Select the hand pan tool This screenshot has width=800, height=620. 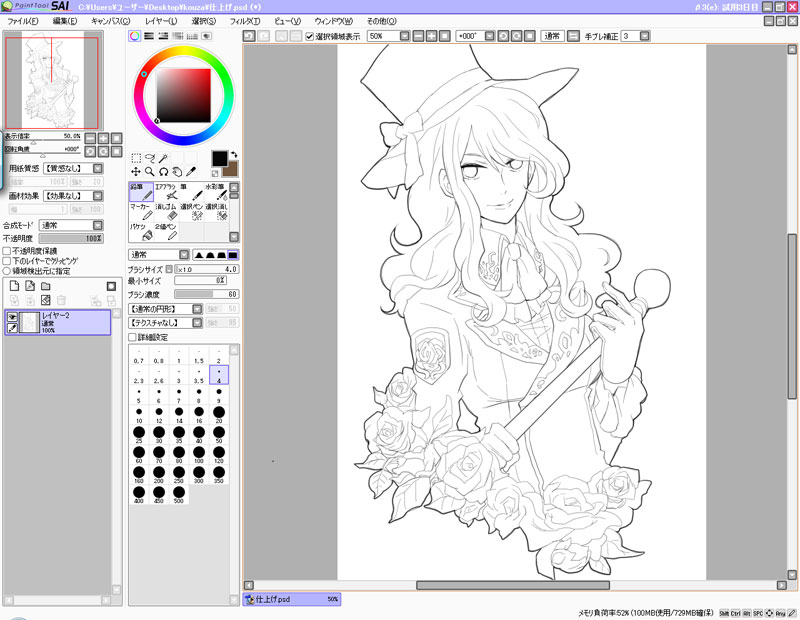[177, 171]
